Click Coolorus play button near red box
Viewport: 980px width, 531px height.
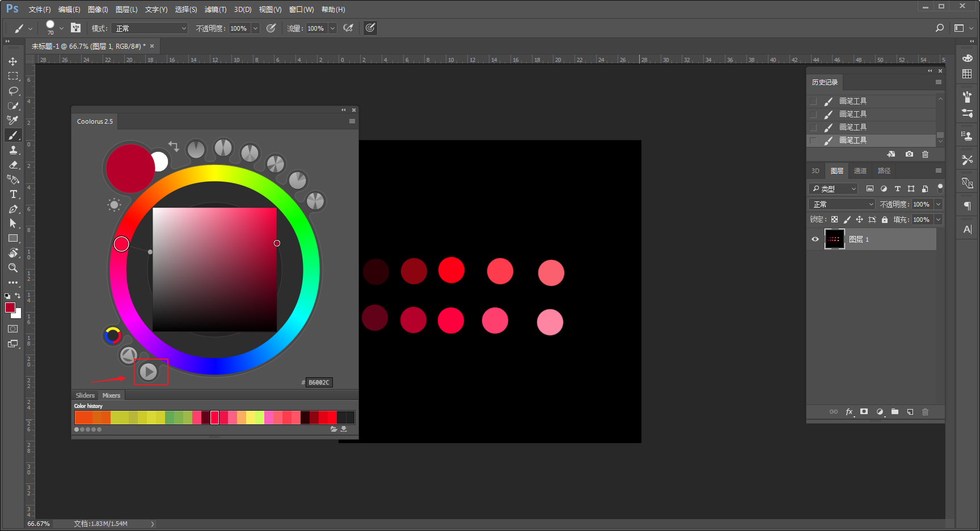(149, 372)
